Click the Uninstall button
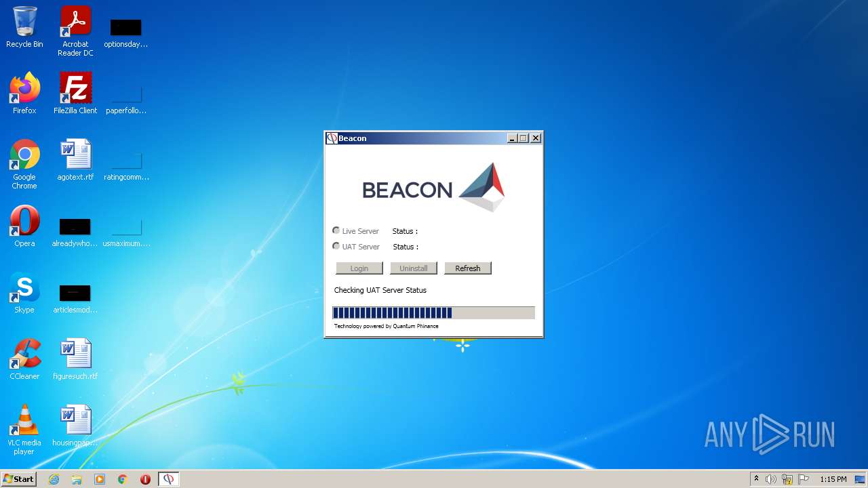The width and height of the screenshot is (868, 488). (414, 268)
